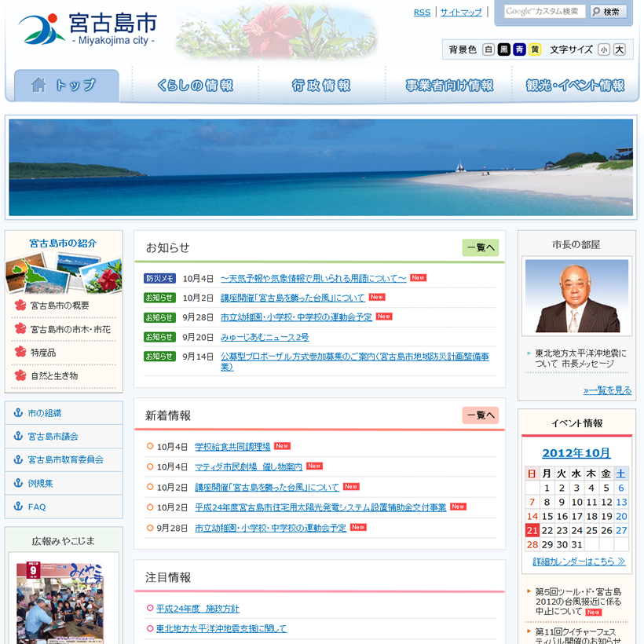Image resolution: width=644 pixels, height=644 pixels.
Task: Open the 新着情報 一覧へ list button
Action: [480, 415]
